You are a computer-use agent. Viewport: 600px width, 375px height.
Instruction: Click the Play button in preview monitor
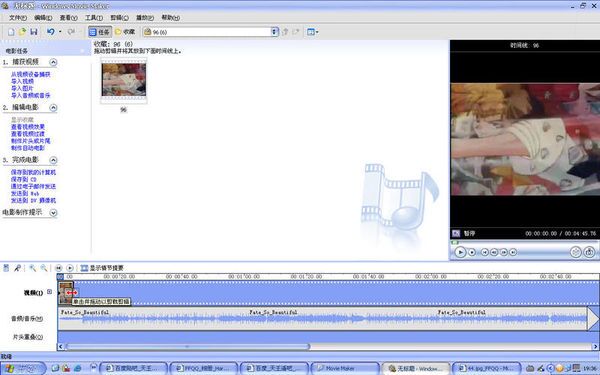460,252
